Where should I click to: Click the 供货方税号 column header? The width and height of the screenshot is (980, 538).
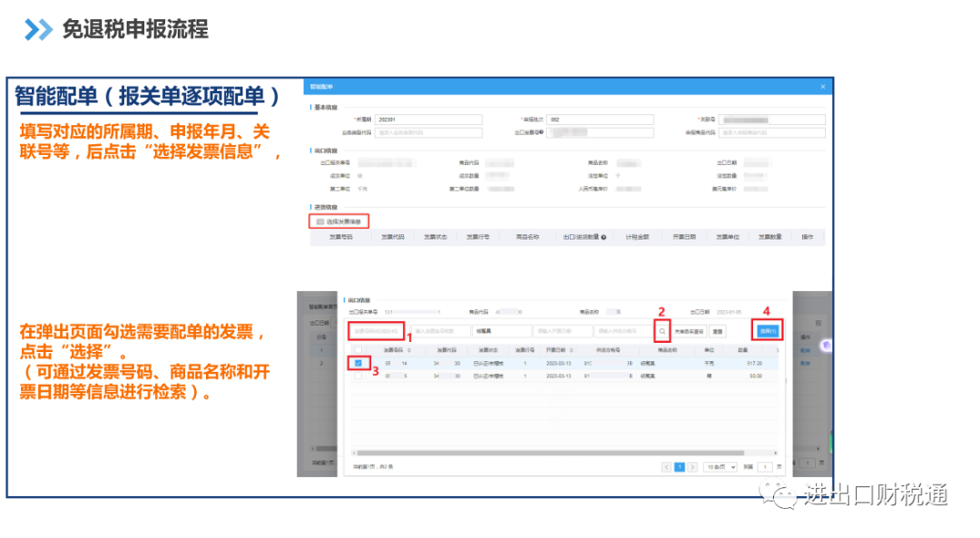[608, 350]
